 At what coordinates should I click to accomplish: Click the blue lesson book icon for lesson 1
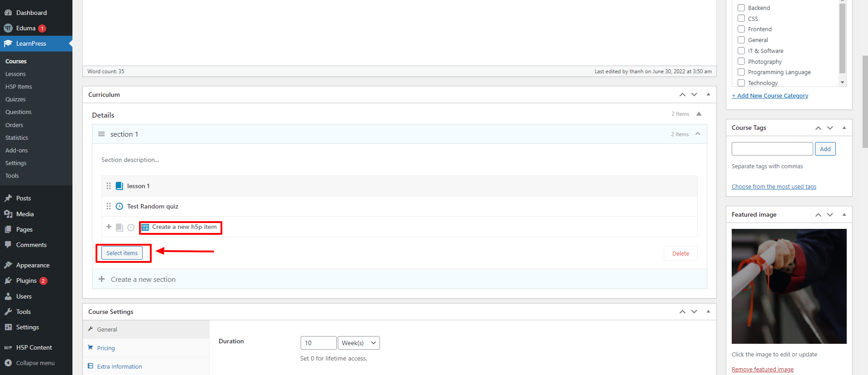coord(120,186)
